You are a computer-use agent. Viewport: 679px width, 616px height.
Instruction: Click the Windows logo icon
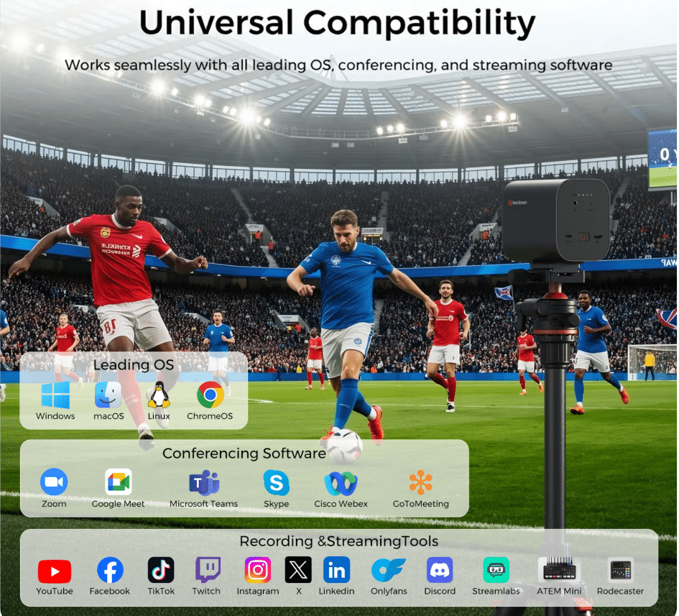55,395
